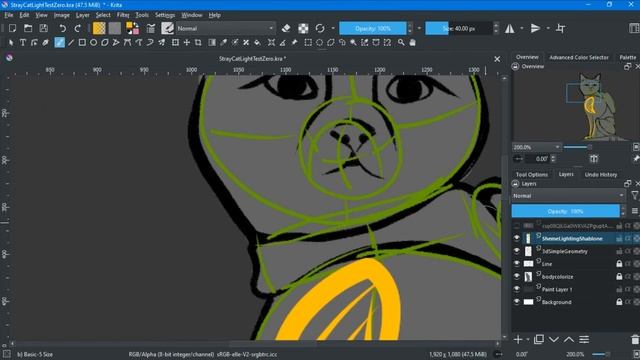Click the Undo arrow icon
This screenshot has height=360, width=640.
62,28
